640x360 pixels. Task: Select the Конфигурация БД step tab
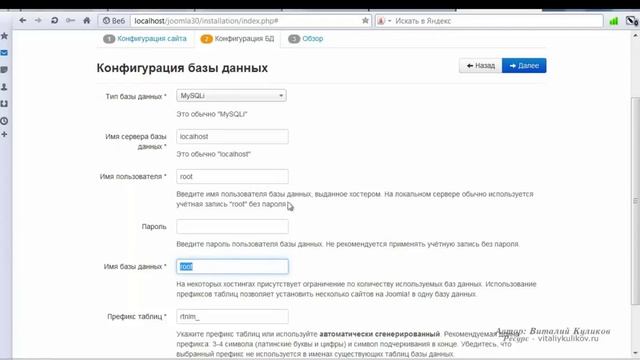coord(238,39)
